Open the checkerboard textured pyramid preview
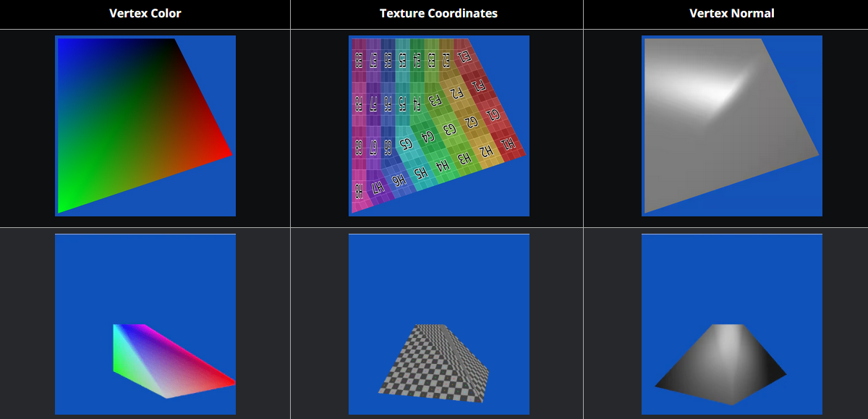The width and height of the screenshot is (868, 419). (438, 324)
